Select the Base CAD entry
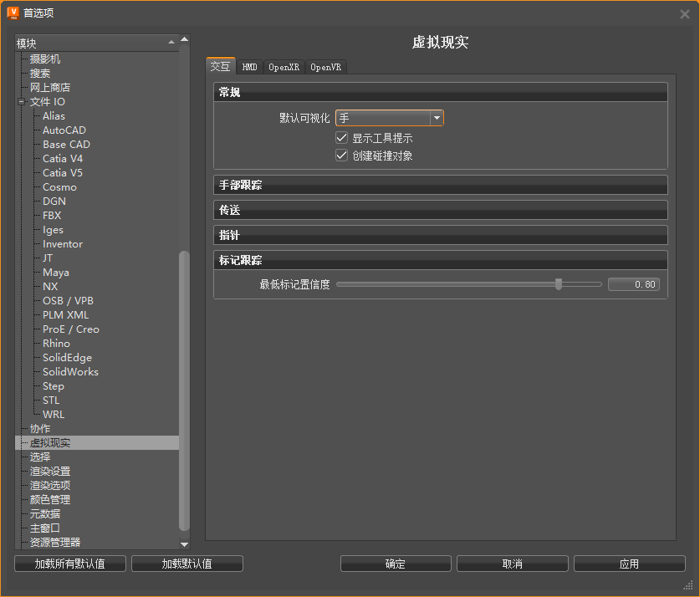The height and width of the screenshot is (597, 700). (67, 145)
